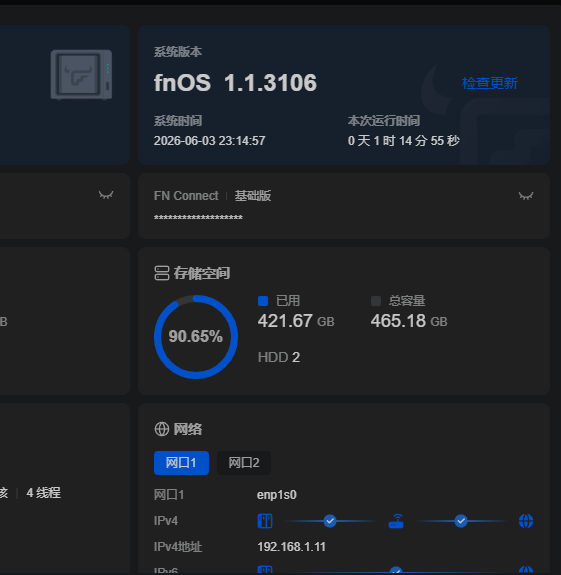This screenshot has width=561, height=575.
Task: Click the fnOS 1.1.3106 version text
Action: click(235, 83)
